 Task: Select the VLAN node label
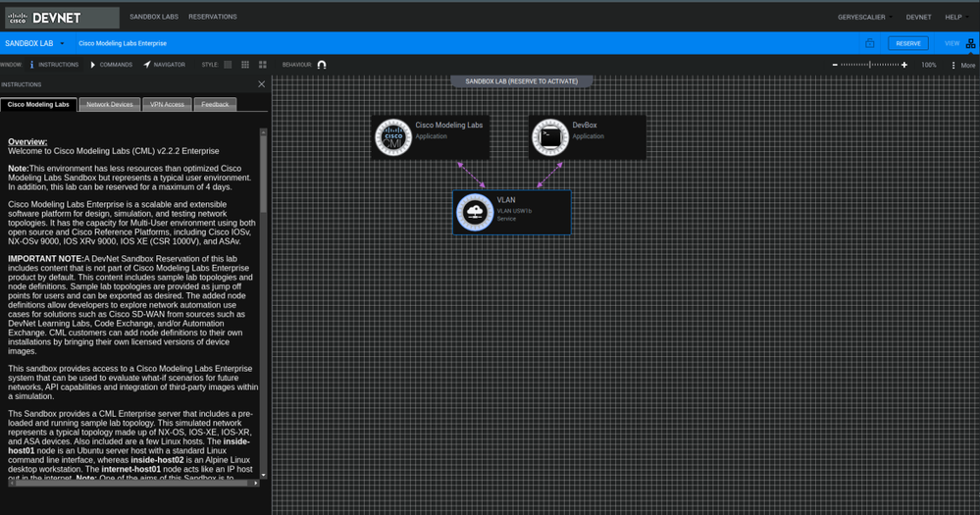click(x=506, y=200)
